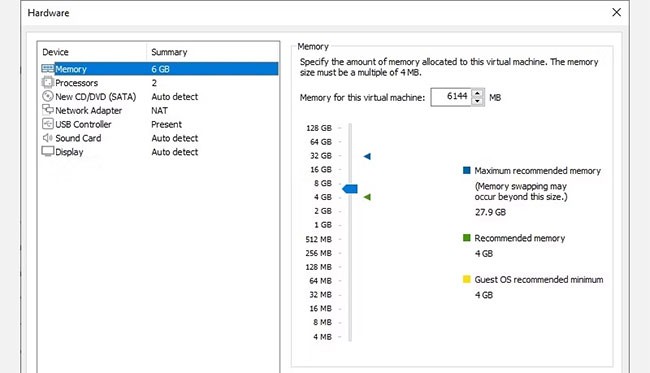Increase memory with the up spinner arrow

478,93
